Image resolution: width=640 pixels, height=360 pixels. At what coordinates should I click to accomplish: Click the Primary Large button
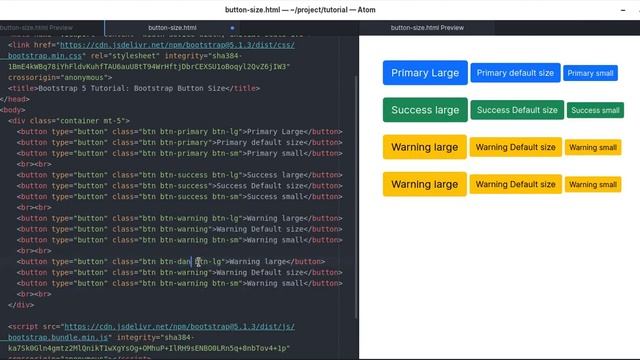coord(425,73)
